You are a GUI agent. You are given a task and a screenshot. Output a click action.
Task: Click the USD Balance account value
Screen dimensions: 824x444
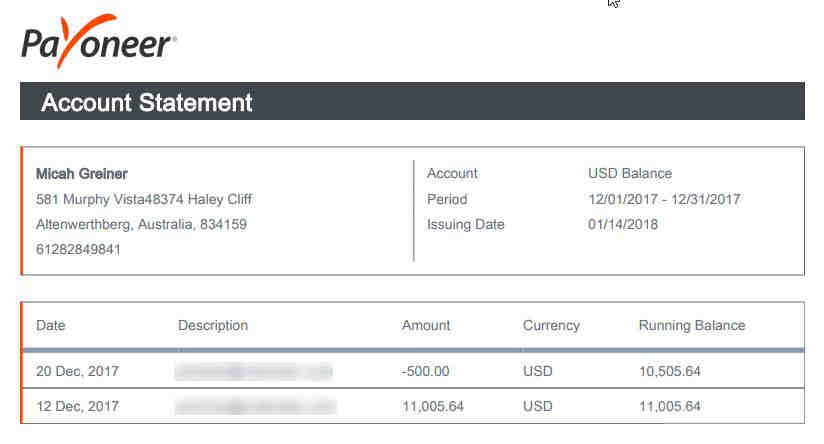point(630,173)
